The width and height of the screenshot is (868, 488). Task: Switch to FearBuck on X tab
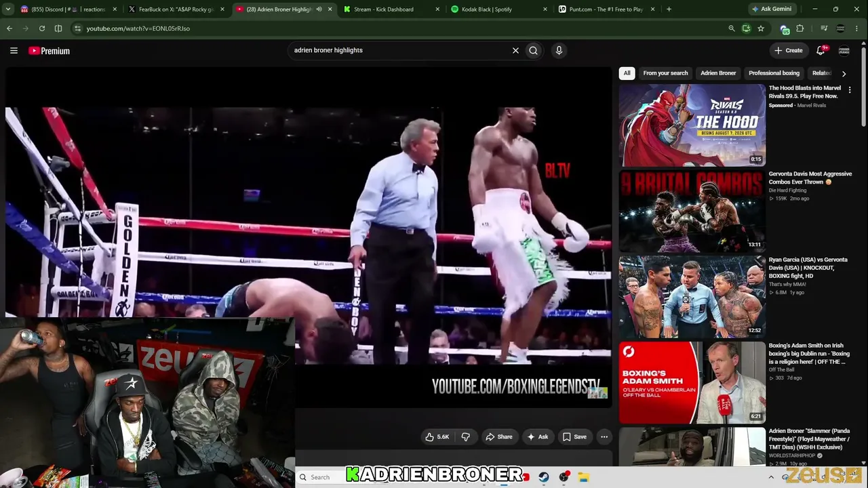[x=176, y=9]
